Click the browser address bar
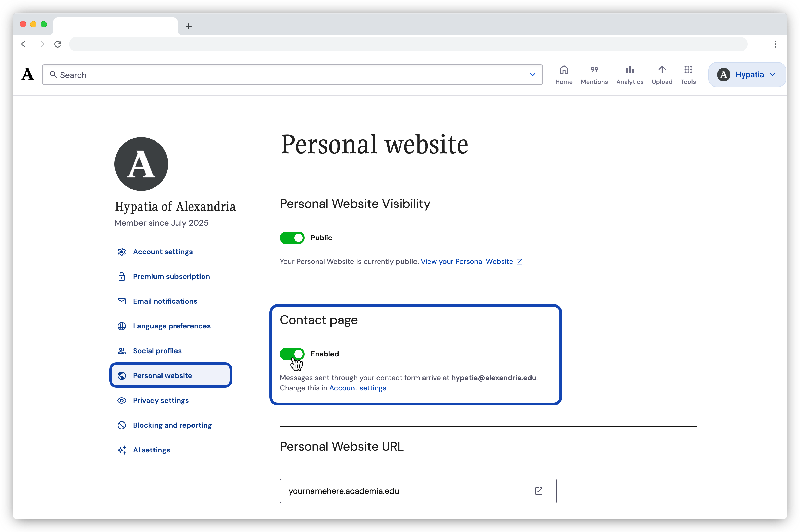The width and height of the screenshot is (800, 532). tap(408, 44)
